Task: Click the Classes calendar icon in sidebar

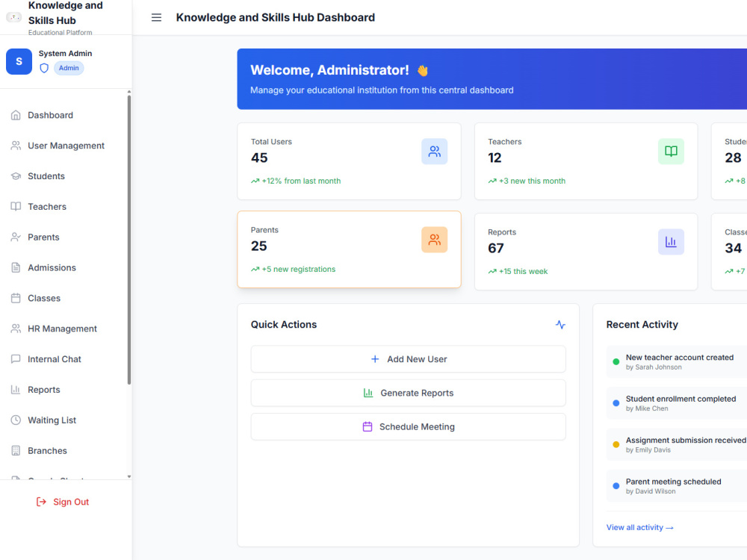Action: pos(16,298)
